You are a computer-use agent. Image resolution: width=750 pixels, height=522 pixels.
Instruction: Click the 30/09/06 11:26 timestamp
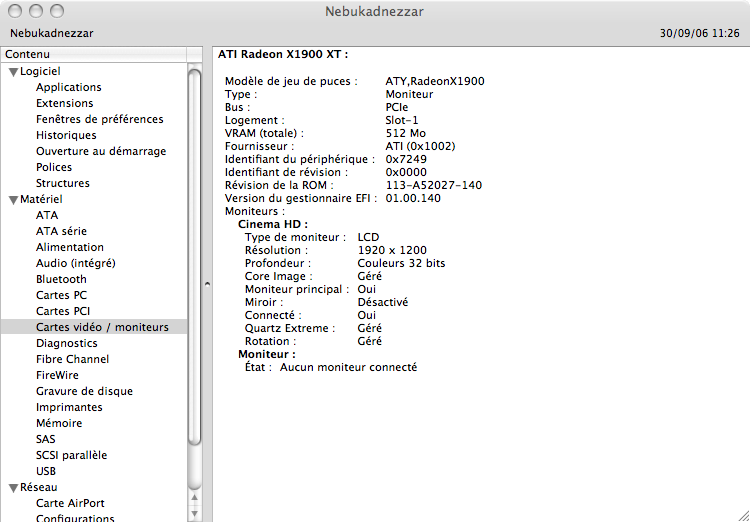(x=700, y=33)
